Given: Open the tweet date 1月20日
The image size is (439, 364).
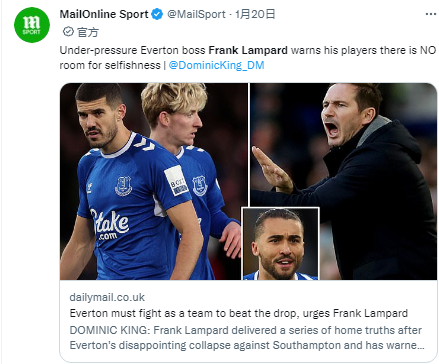Looking at the screenshot, I should pyautogui.click(x=255, y=14).
